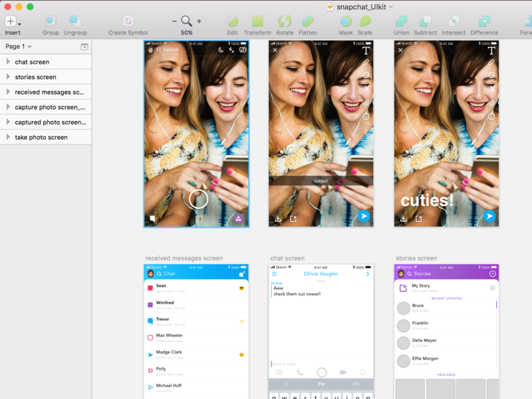The image size is (532, 399).
Task: Click the hamburger menu icon in chat screen
Action: (x=275, y=274)
